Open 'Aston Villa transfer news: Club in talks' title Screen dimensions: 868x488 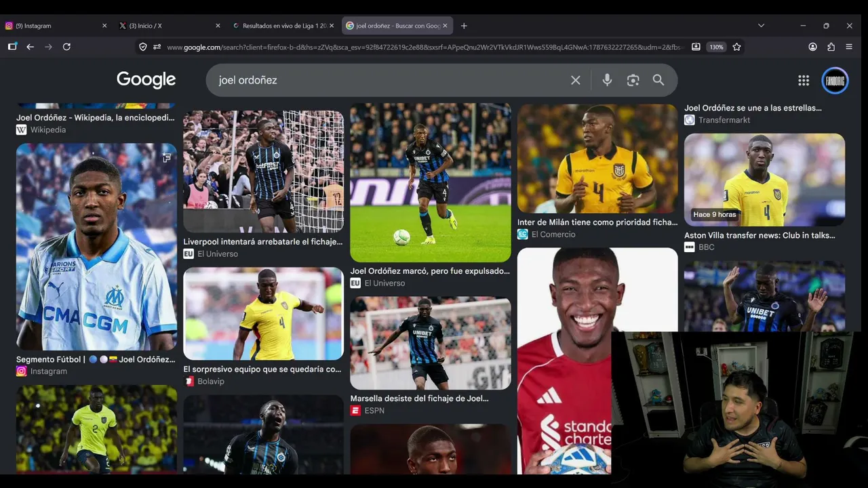click(759, 235)
